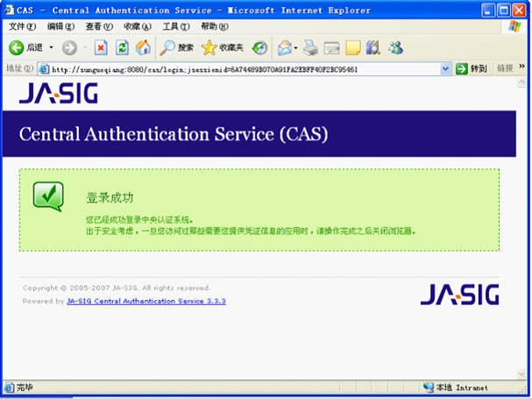Open JA-SIG Central Authentication Service 3.3.3 link

pyautogui.click(x=146, y=301)
